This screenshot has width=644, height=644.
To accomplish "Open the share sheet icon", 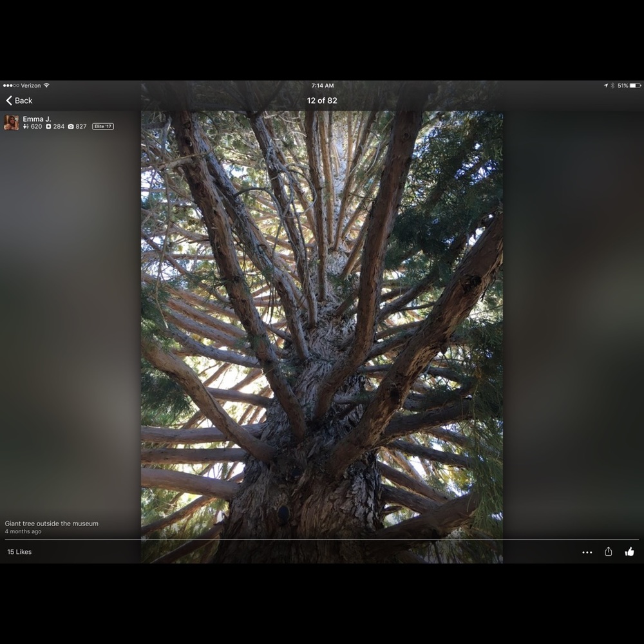I will (x=608, y=552).
